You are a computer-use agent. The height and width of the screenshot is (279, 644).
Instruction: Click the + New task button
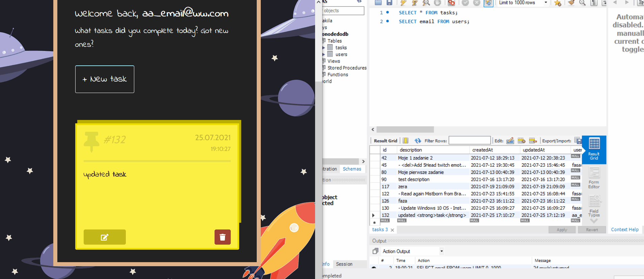click(x=105, y=79)
